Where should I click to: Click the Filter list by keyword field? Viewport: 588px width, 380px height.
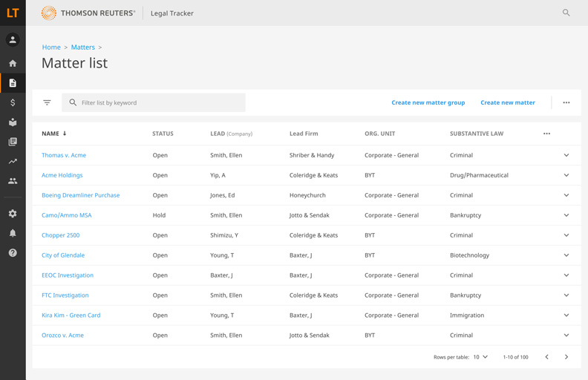tap(160, 102)
